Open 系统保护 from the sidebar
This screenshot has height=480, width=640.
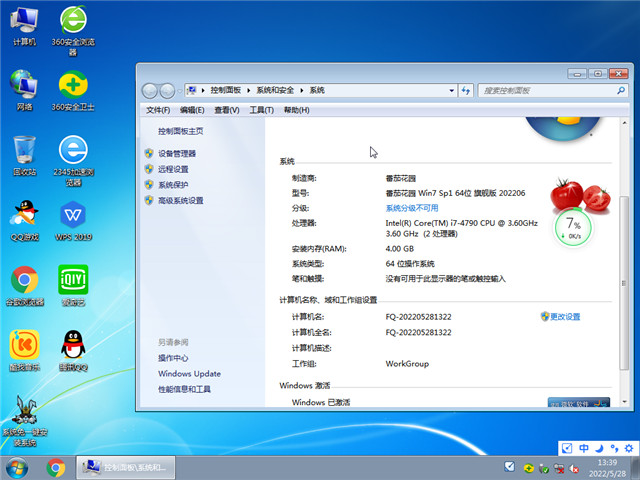173,185
